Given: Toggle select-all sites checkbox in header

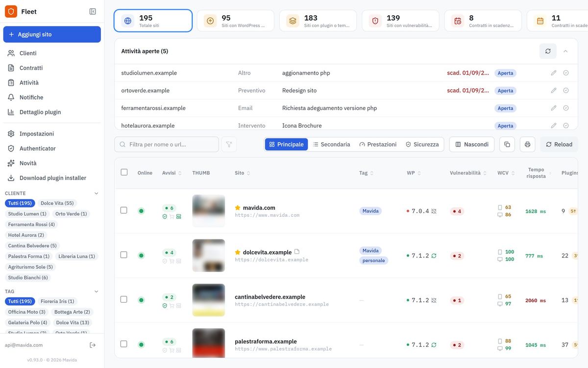Looking at the screenshot, I should tap(124, 172).
